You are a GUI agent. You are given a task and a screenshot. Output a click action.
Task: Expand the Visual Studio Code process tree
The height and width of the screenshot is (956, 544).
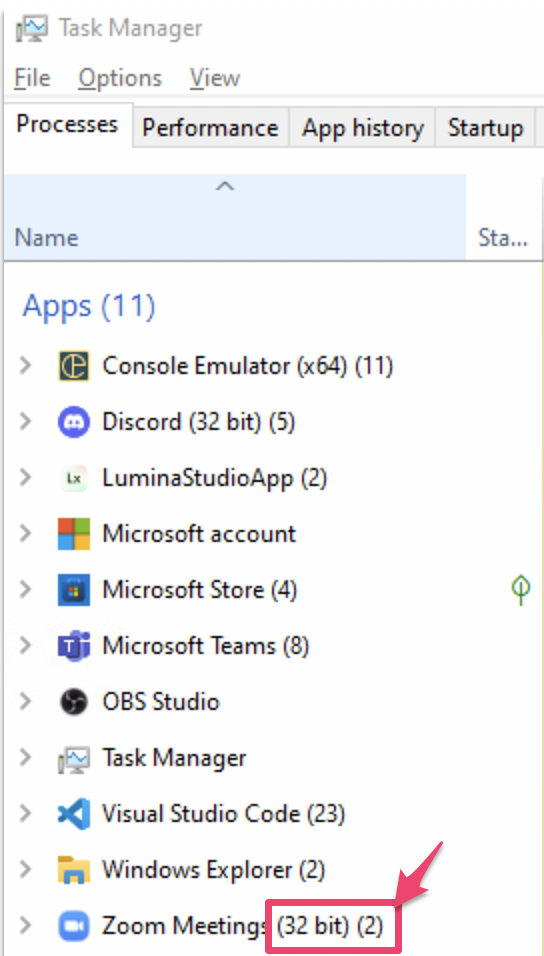[25, 813]
